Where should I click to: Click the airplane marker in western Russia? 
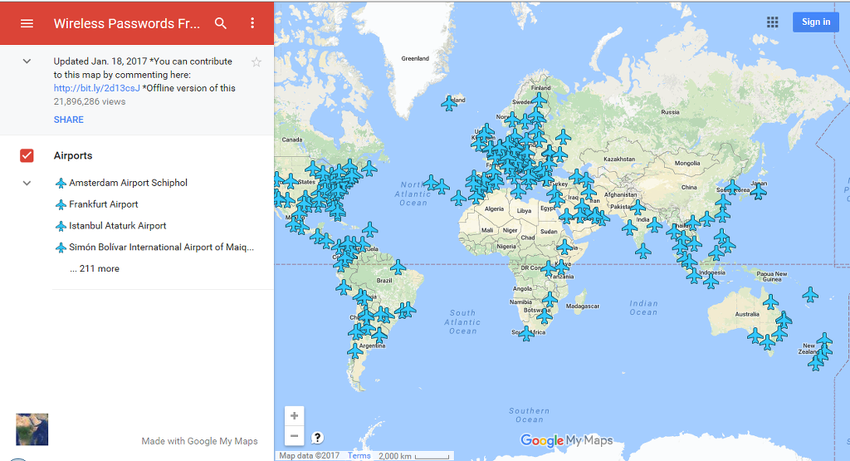563,137
